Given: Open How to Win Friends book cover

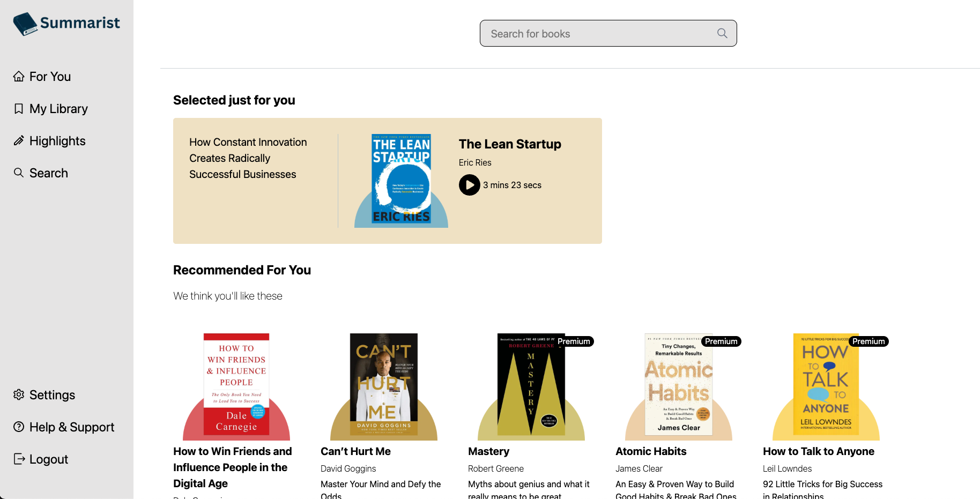Looking at the screenshot, I should pyautogui.click(x=236, y=384).
